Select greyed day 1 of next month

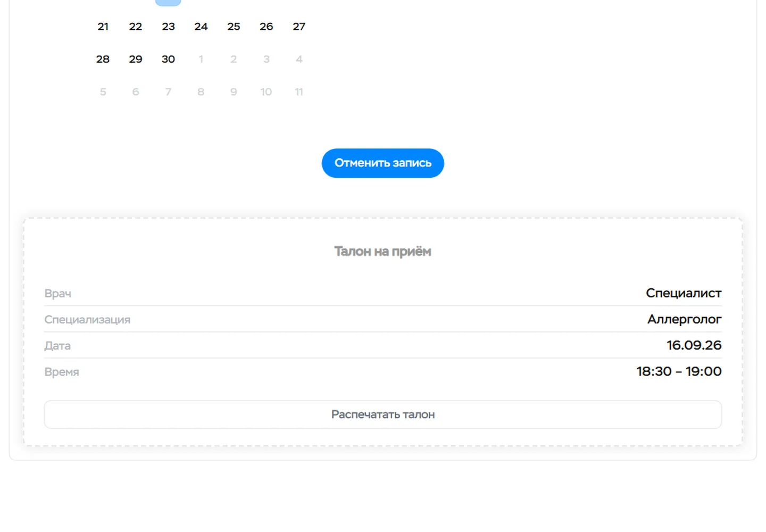pos(201,59)
